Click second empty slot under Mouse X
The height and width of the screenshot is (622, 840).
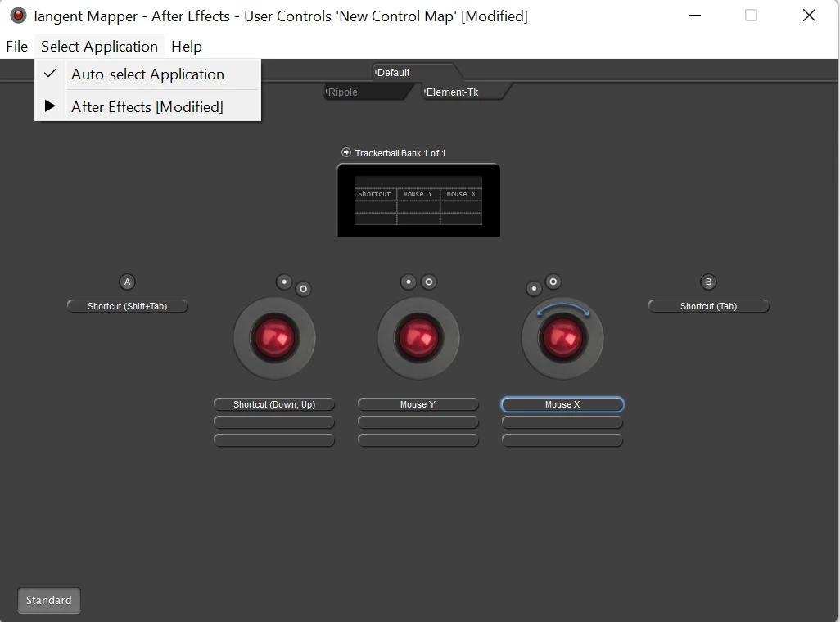pos(562,422)
